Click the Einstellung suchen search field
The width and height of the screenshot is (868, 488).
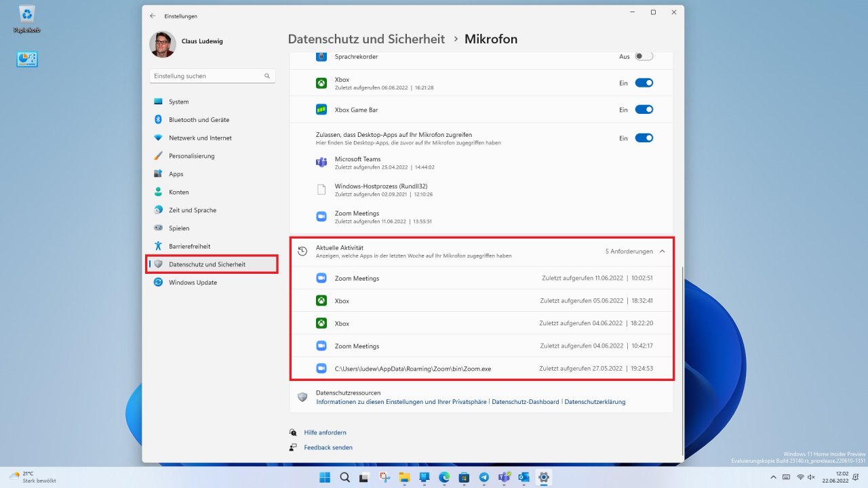tap(212, 76)
